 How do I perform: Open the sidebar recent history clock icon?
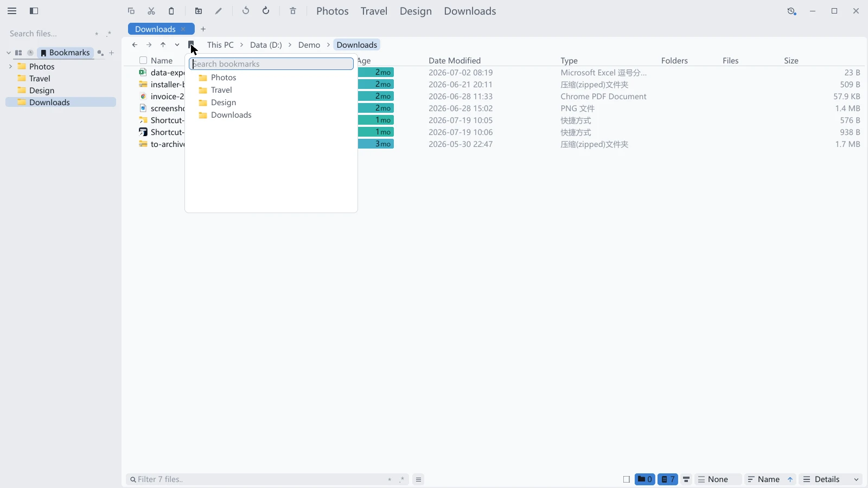(x=30, y=53)
